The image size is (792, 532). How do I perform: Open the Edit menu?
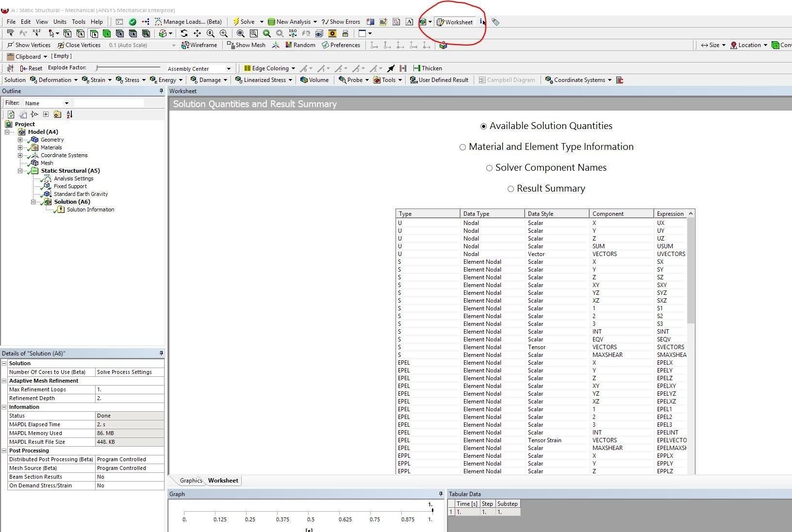(x=26, y=22)
